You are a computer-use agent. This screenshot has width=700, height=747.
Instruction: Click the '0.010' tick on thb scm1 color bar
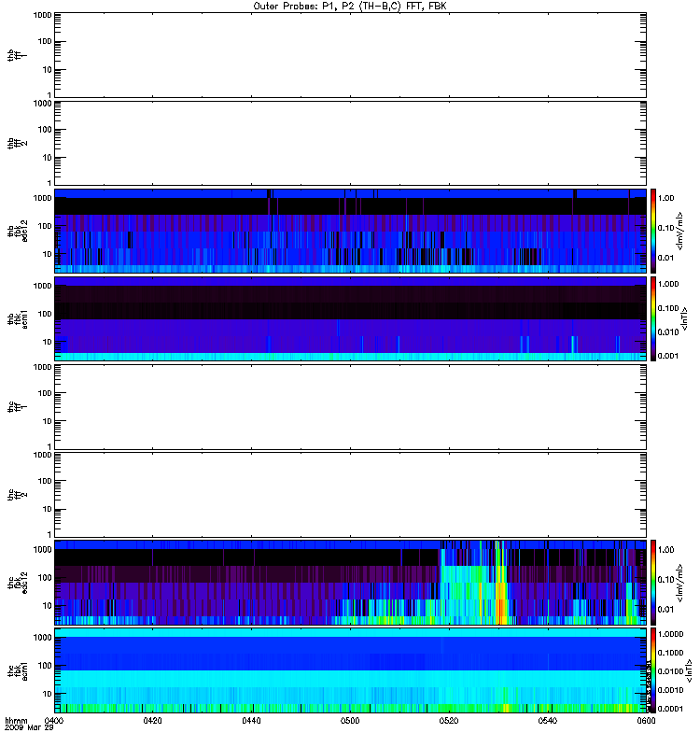point(668,332)
